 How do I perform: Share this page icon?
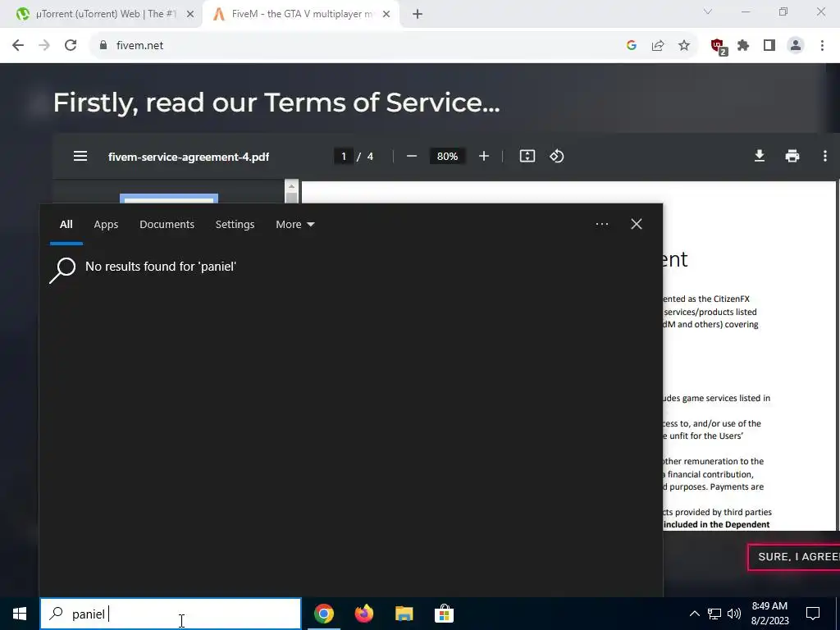[x=657, y=46]
